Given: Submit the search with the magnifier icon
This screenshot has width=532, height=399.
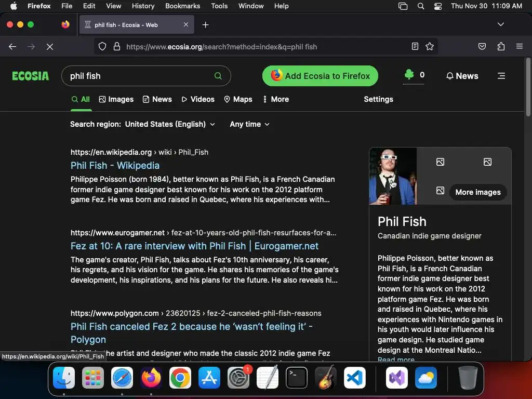Looking at the screenshot, I should [218, 76].
